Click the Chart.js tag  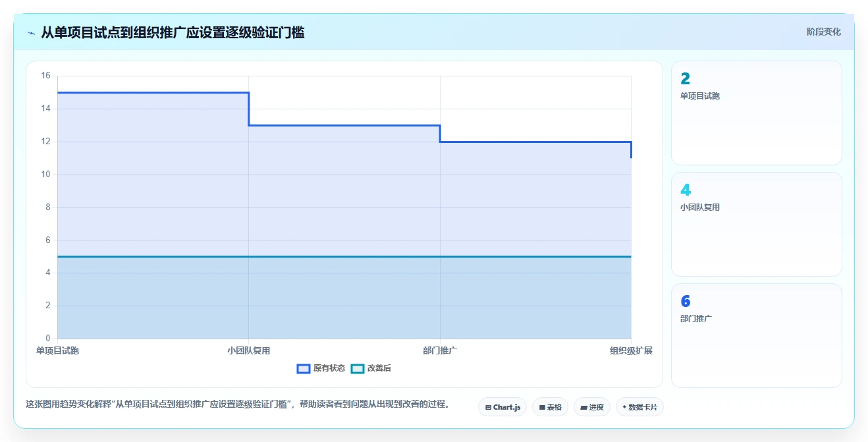502,407
